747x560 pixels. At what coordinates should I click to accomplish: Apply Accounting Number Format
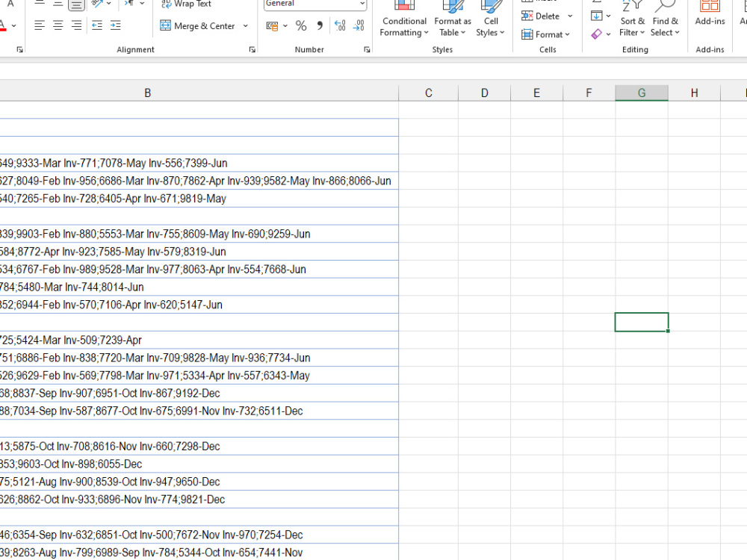coord(272,25)
